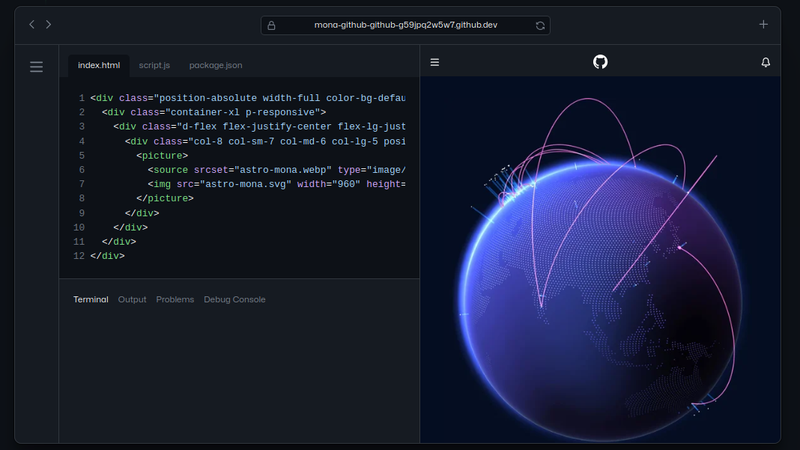Click the "astro-mona.webp" srcset value

click(x=283, y=170)
